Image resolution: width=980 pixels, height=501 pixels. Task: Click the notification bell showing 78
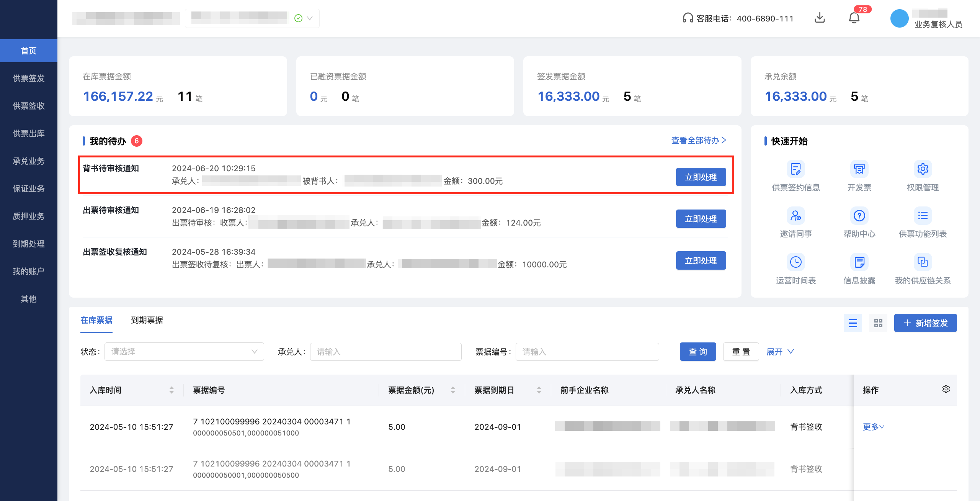pyautogui.click(x=854, y=18)
